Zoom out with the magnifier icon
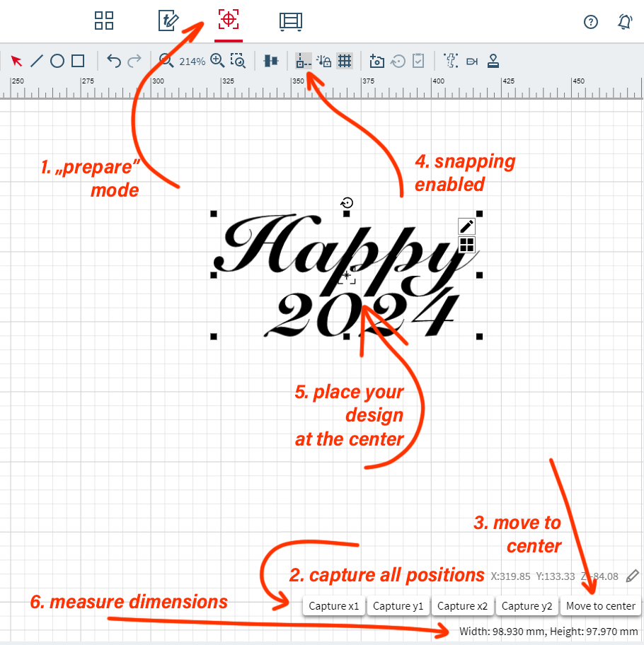The width and height of the screenshot is (644, 645). point(166,61)
